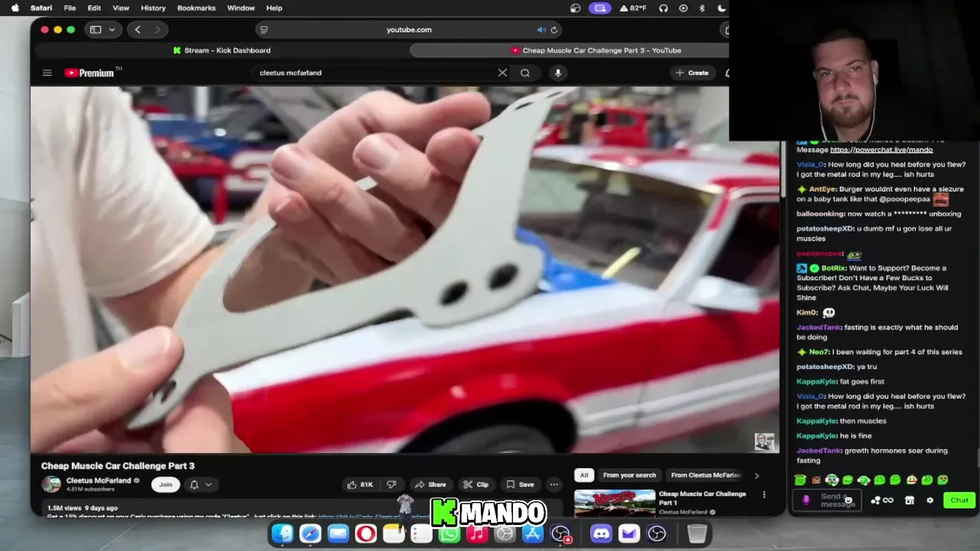Image resolution: width=980 pixels, height=551 pixels.
Task: Go forward with Safari forward arrow
Action: click(x=158, y=30)
